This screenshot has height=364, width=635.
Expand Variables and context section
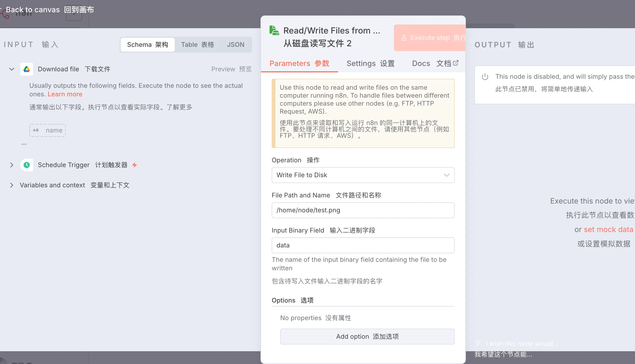(x=12, y=185)
